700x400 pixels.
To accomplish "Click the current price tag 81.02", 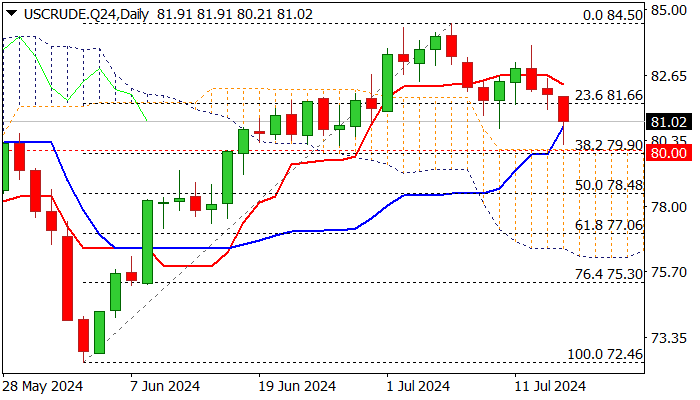I will (x=668, y=122).
